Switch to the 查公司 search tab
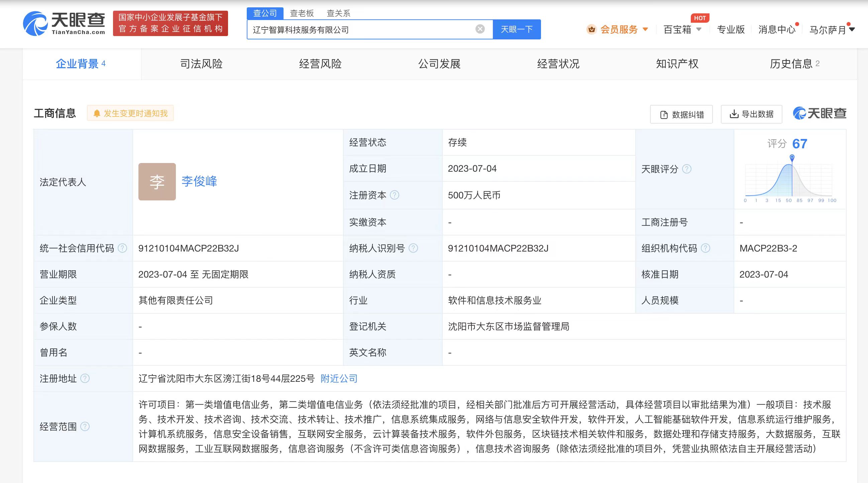The height and width of the screenshot is (483, 868). (x=265, y=13)
